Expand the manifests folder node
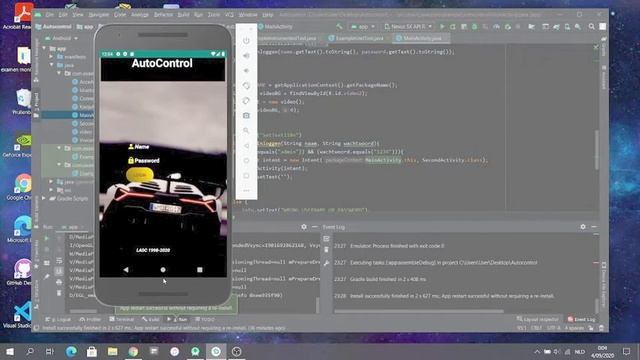 (x=52, y=57)
